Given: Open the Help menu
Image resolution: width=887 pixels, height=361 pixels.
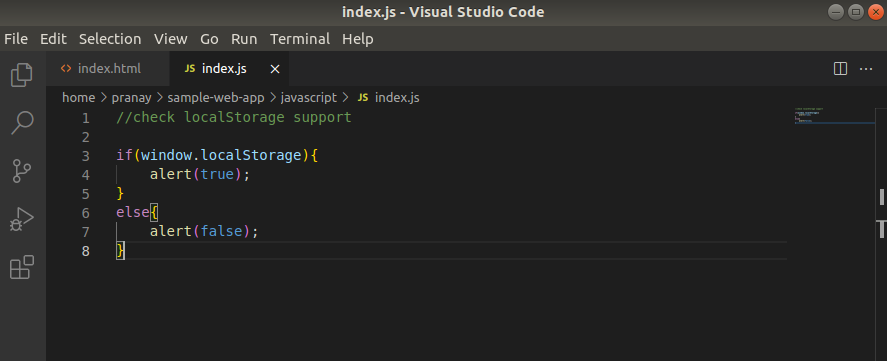Looking at the screenshot, I should tap(358, 39).
